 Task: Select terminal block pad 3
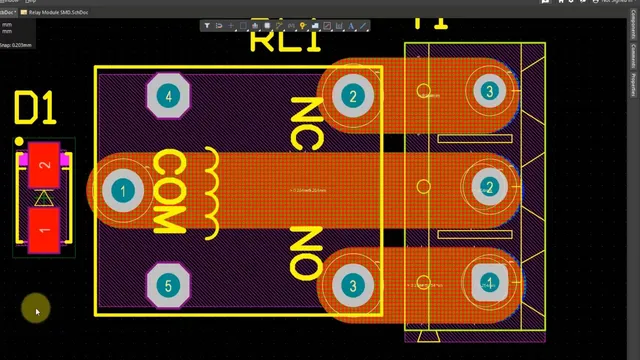[x=489, y=91]
